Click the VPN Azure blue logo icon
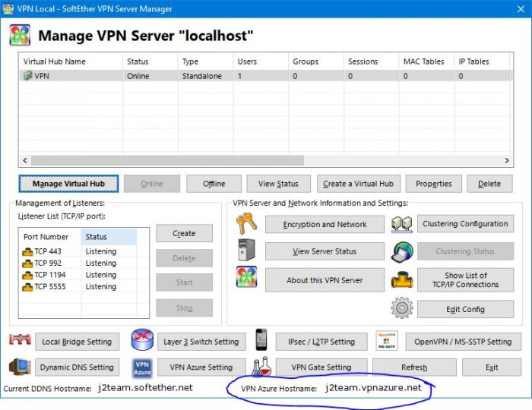 point(142,368)
